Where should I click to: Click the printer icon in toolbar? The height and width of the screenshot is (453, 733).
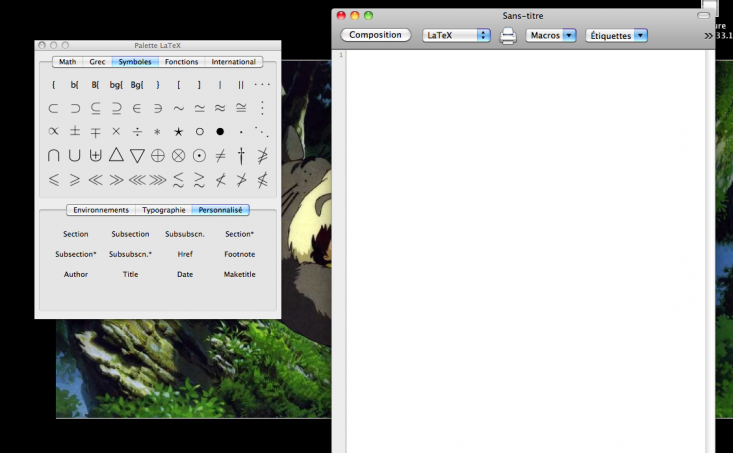pos(508,36)
